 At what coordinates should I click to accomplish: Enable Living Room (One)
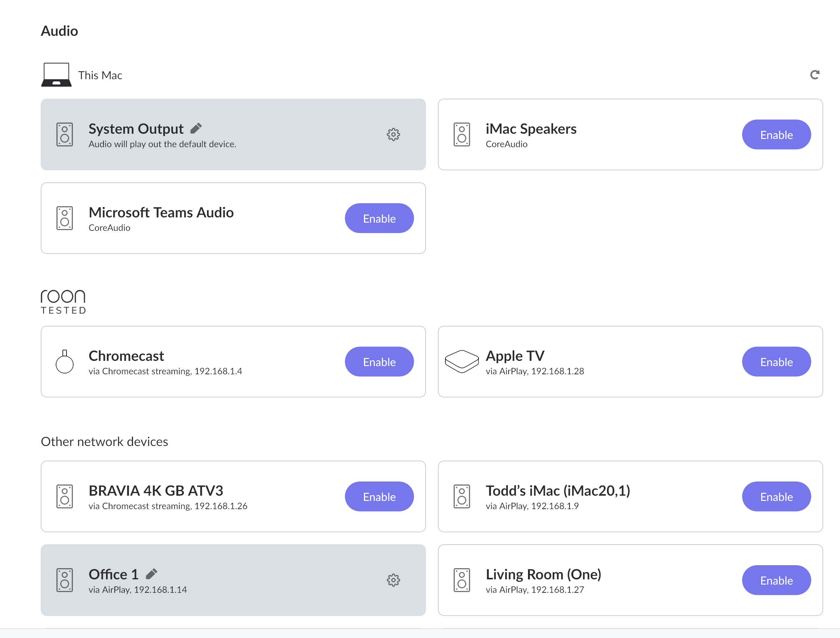tap(776, 580)
